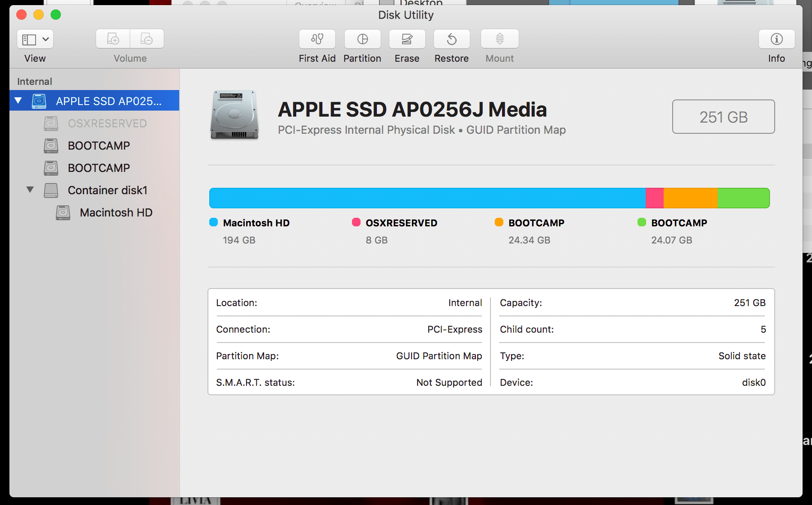Viewport: 812px width, 505px height.
Task: Click the orange BOOTCAMP partition segment
Action: [690, 198]
